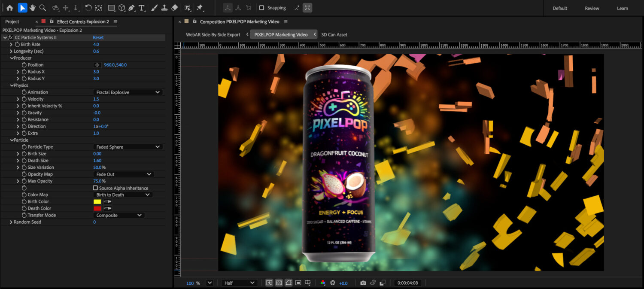Toggle Gravity stopwatch keyframing

coord(24,113)
